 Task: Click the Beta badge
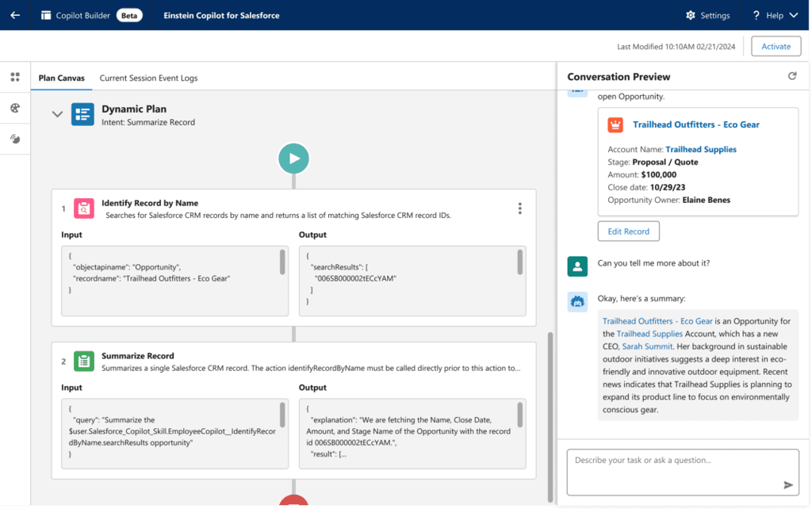tap(129, 16)
